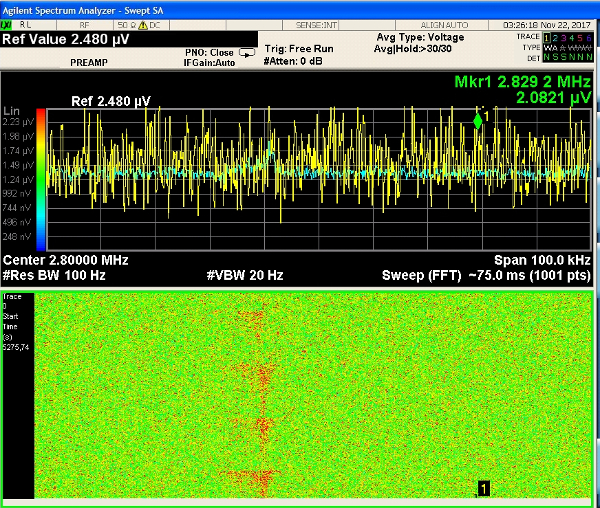600x508 pixels.
Task: Select trace number 6 in trace header
Action: (591, 37)
